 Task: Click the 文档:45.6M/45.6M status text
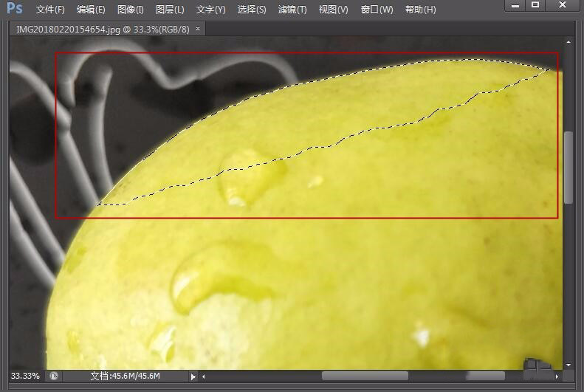point(125,376)
